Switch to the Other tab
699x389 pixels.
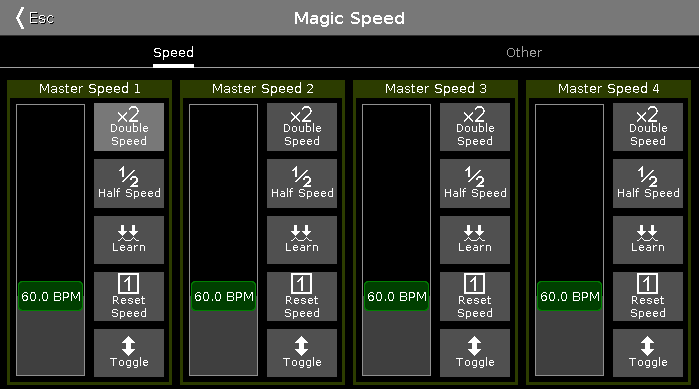coord(524,53)
